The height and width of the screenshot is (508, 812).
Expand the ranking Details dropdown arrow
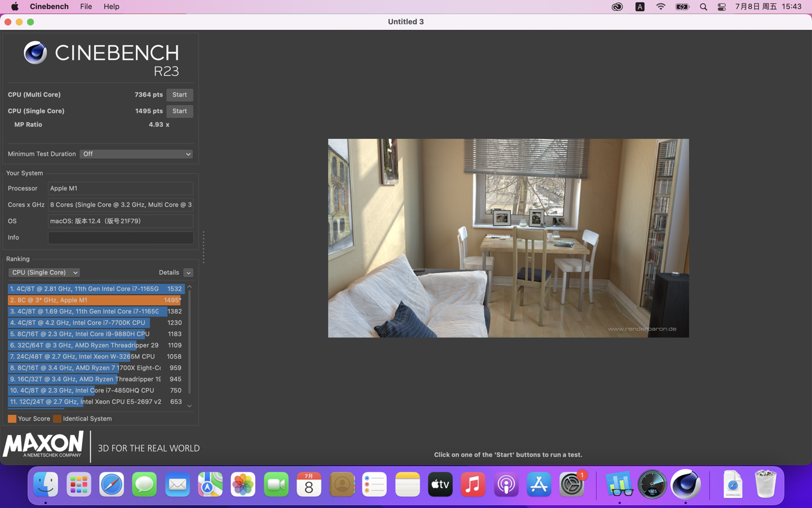click(x=188, y=273)
